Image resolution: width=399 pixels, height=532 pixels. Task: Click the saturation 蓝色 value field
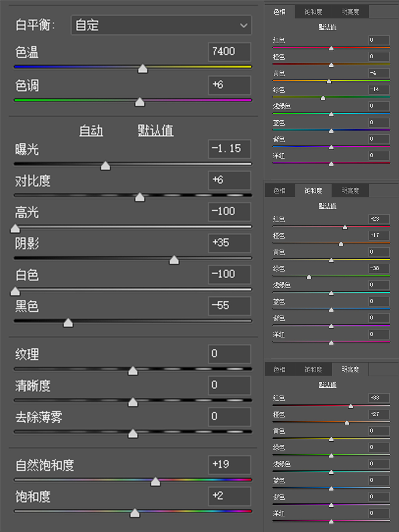[x=379, y=301]
